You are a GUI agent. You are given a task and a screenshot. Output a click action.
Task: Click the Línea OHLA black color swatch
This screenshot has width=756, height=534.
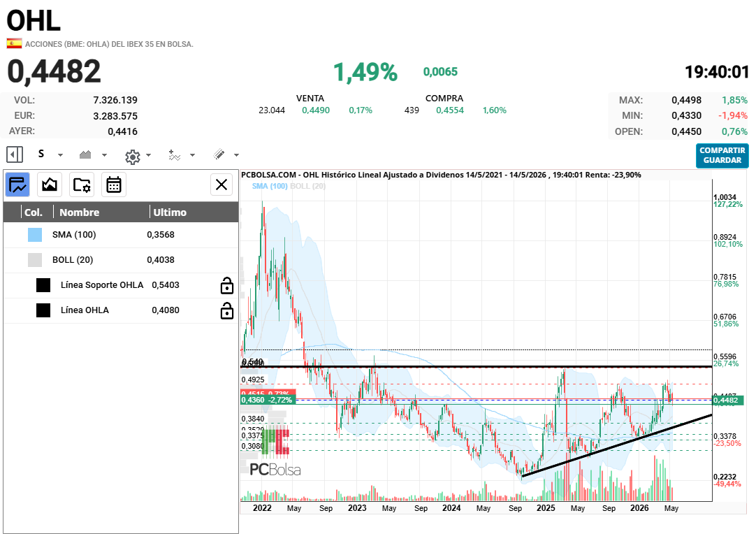coord(43,310)
